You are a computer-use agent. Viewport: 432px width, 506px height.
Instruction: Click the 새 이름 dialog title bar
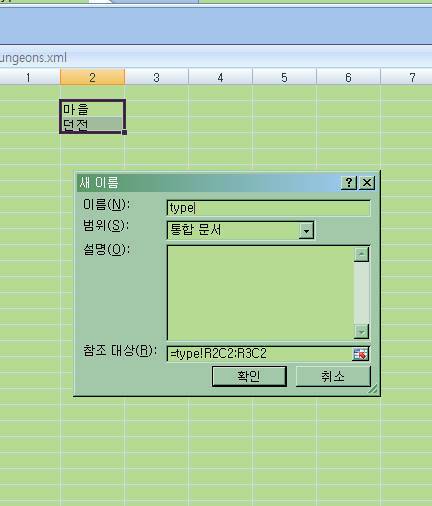(208, 183)
